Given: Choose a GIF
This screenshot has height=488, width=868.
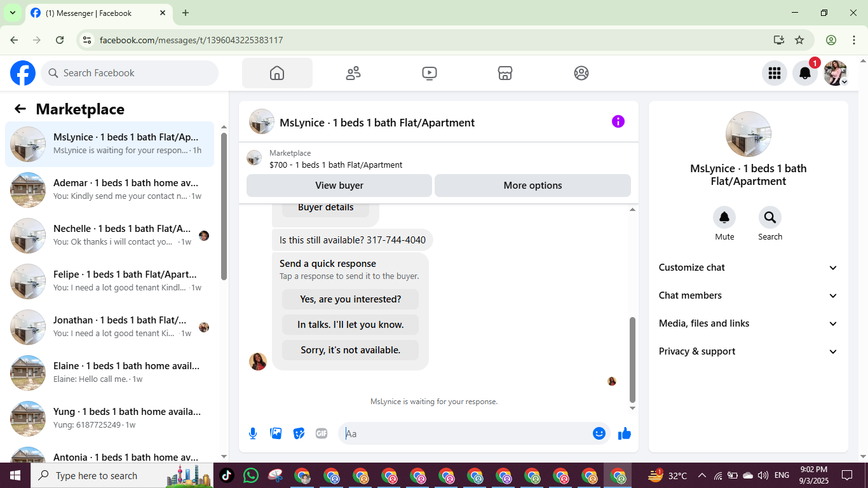Looking at the screenshot, I should click(322, 433).
